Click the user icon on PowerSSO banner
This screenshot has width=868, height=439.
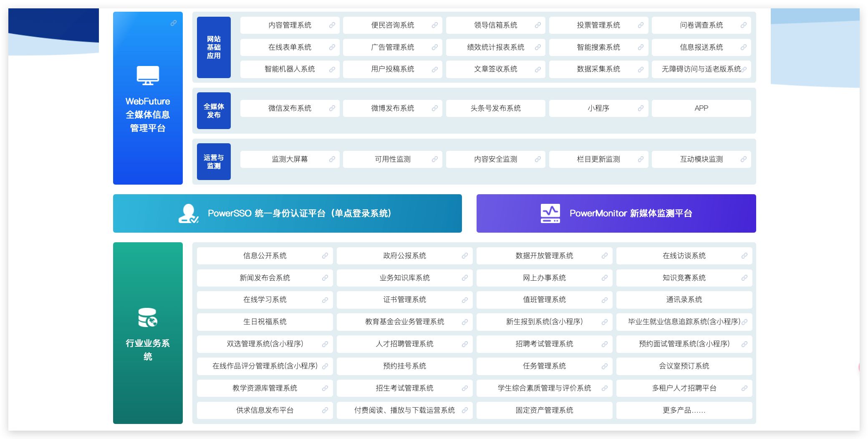pos(188,213)
